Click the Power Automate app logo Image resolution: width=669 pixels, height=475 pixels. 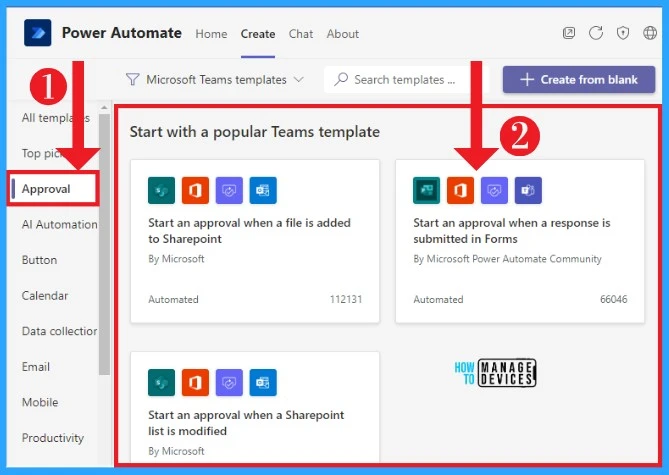[x=38, y=33]
